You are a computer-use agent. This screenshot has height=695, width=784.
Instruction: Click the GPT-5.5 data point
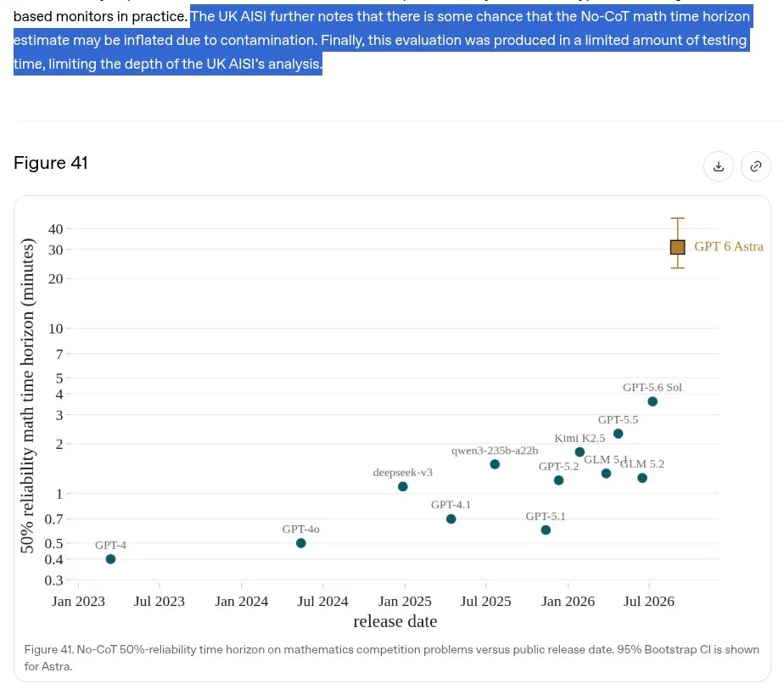click(618, 434)
